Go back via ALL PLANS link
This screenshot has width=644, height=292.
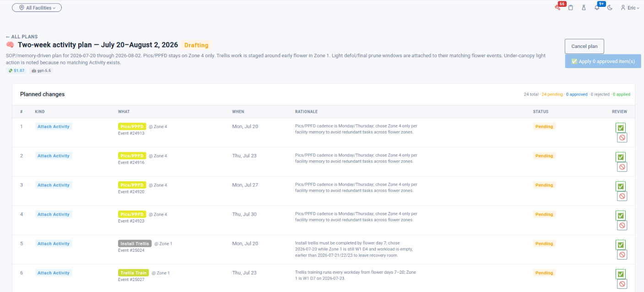[22, 37]
